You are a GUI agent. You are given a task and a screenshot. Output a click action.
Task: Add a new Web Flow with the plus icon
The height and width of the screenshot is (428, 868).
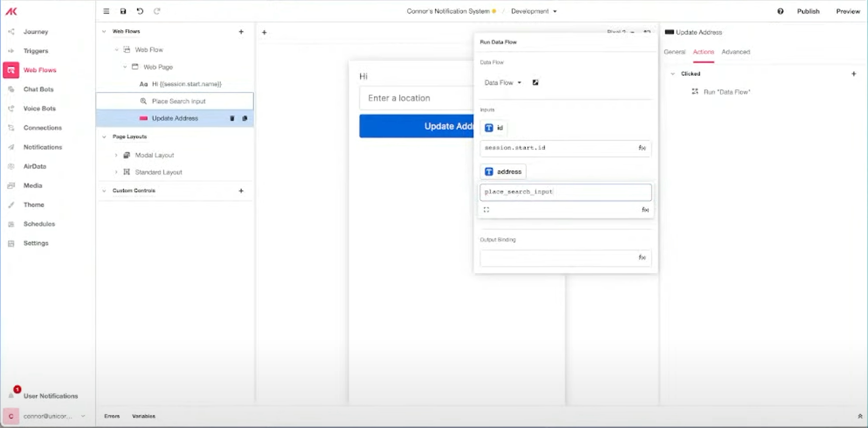click(241, 31)
